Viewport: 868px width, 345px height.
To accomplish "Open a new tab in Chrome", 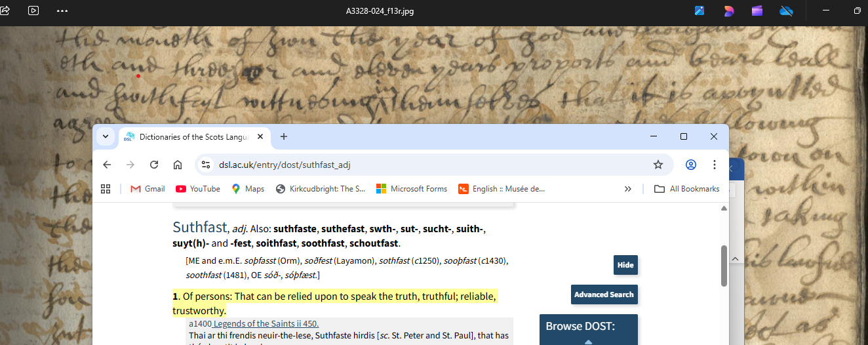I will (x=284, y=136).
